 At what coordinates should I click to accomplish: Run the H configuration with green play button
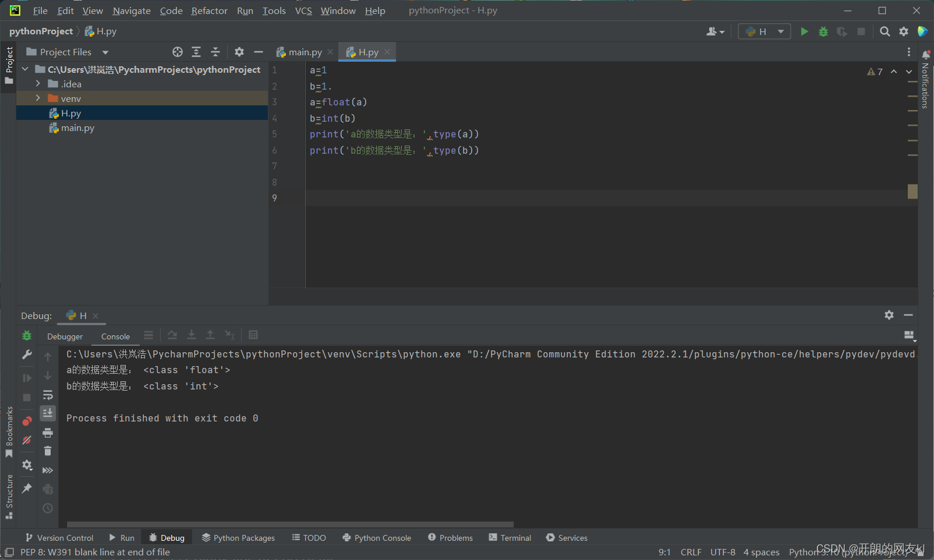[x=804, y=31]
